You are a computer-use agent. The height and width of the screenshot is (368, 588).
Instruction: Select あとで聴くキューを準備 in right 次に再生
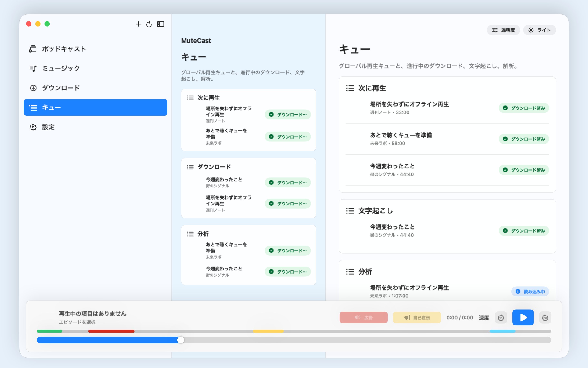tap(447, 139)
